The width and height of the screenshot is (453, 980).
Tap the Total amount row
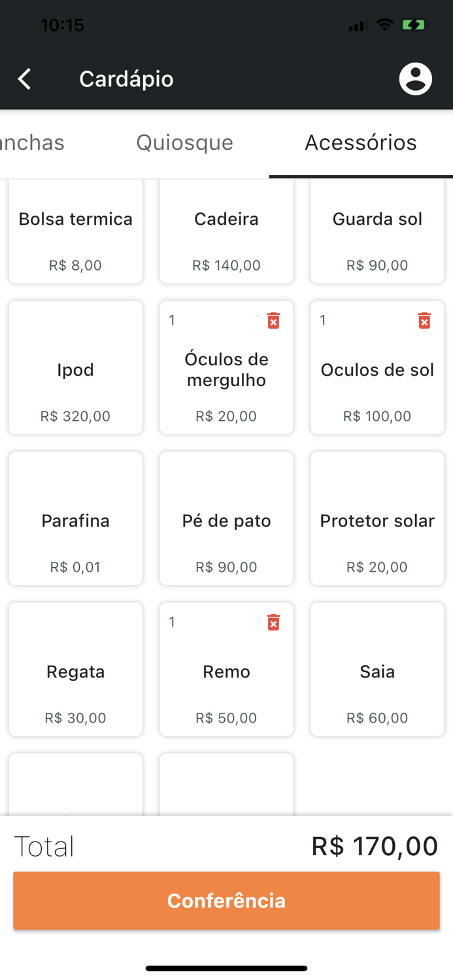(226, 845)
